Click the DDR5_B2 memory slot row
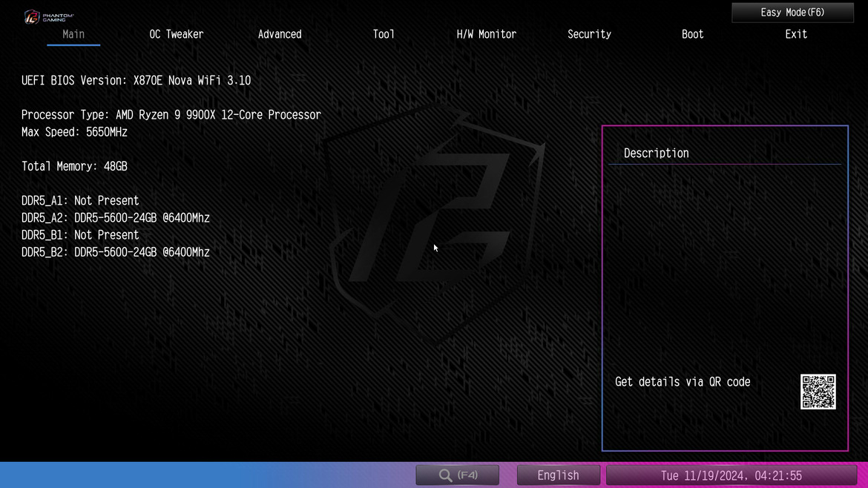Image resolution: width=868 pixels, height=488 pixels. point(116,252)
